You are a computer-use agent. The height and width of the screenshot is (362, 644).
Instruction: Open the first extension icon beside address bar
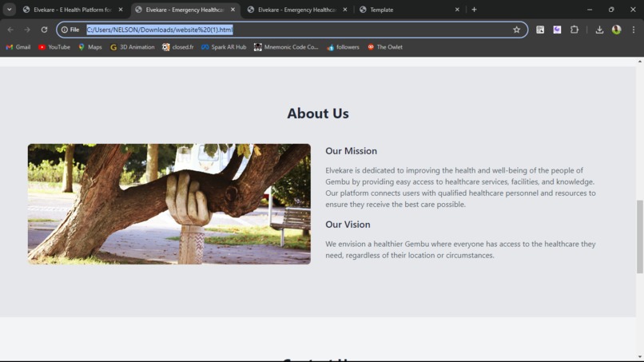coord(540,30)
